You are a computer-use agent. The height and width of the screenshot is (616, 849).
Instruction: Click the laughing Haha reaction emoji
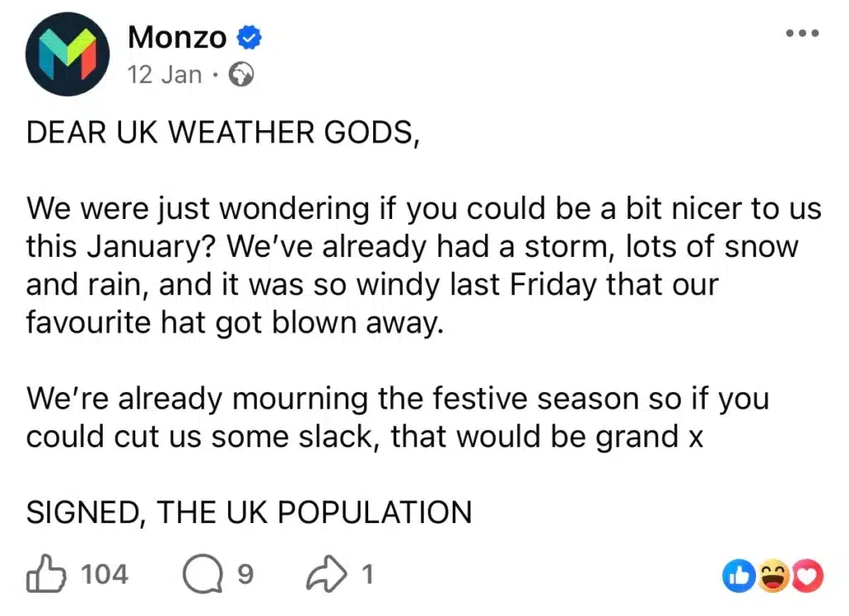coord(772,575)
